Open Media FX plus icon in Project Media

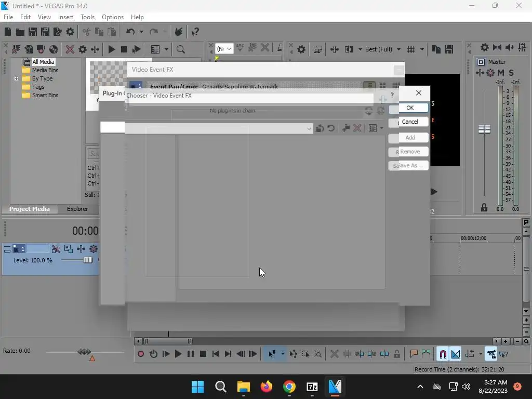[x=95, y=49]
